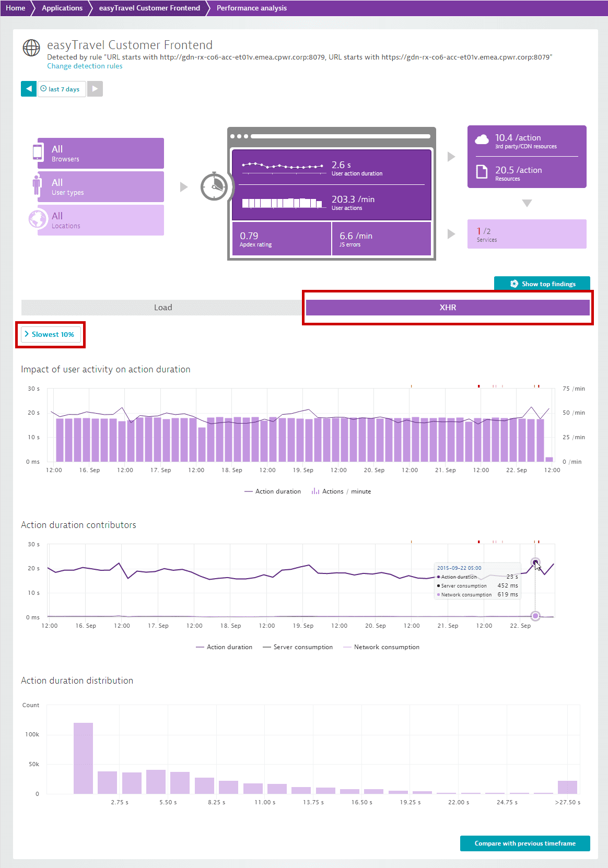
Task: Open the 203.3 /min User actions tile
Action: click(332, 203)
